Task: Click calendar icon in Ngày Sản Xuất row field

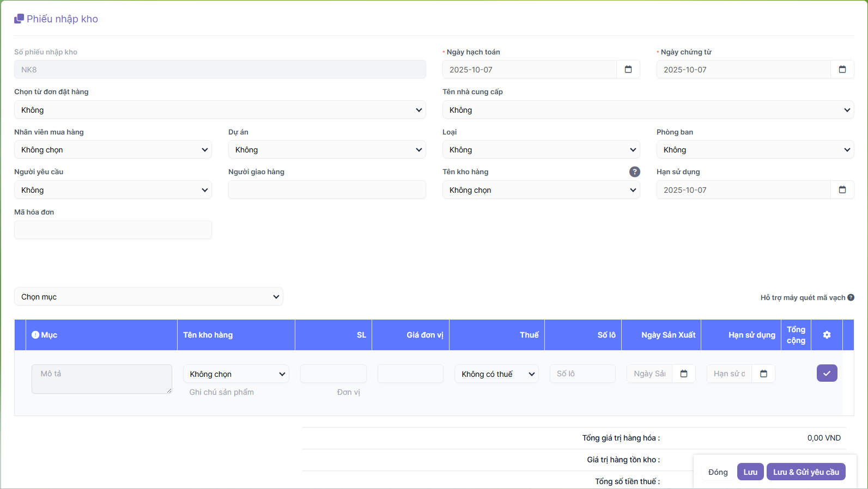Action: point(684,374)
